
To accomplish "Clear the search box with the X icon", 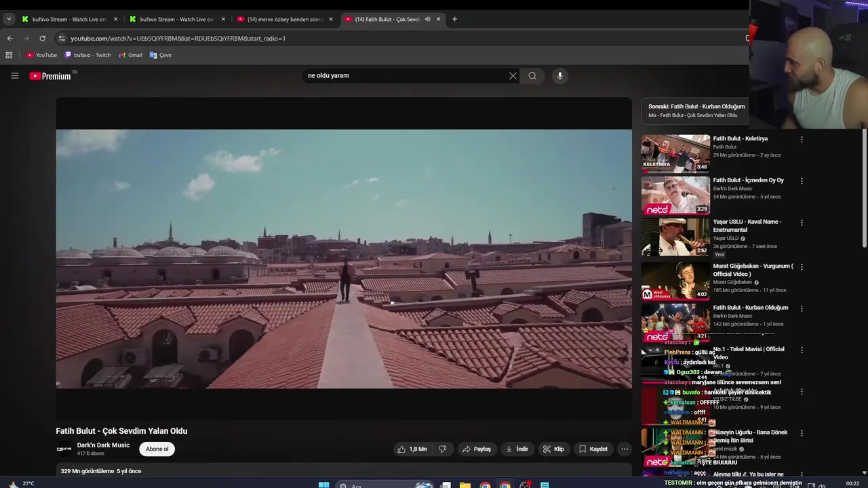I will pos(513,76).
